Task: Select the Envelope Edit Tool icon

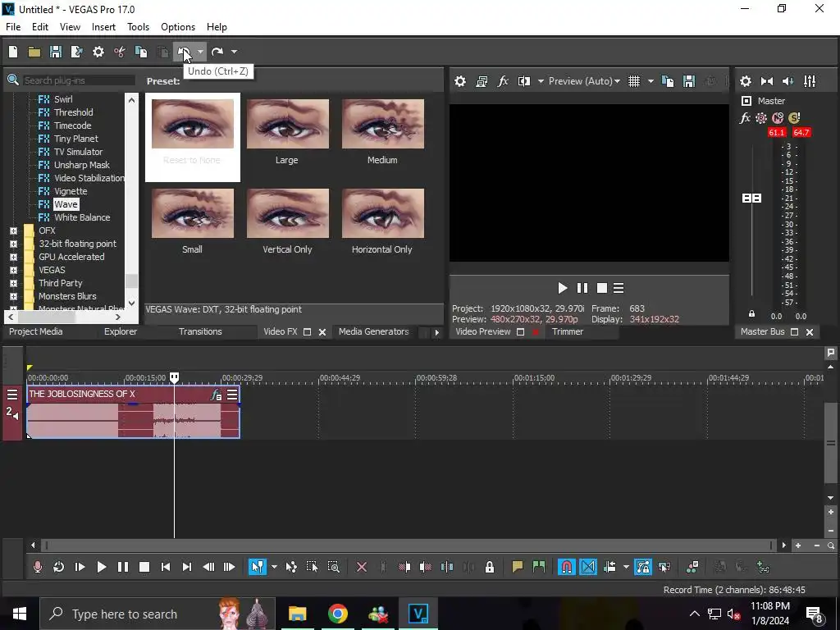Action: [x=291, y=567]
